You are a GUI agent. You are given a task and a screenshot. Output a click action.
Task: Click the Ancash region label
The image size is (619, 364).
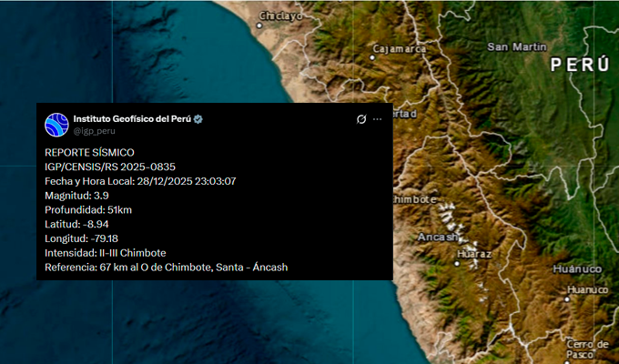(438, 237)
